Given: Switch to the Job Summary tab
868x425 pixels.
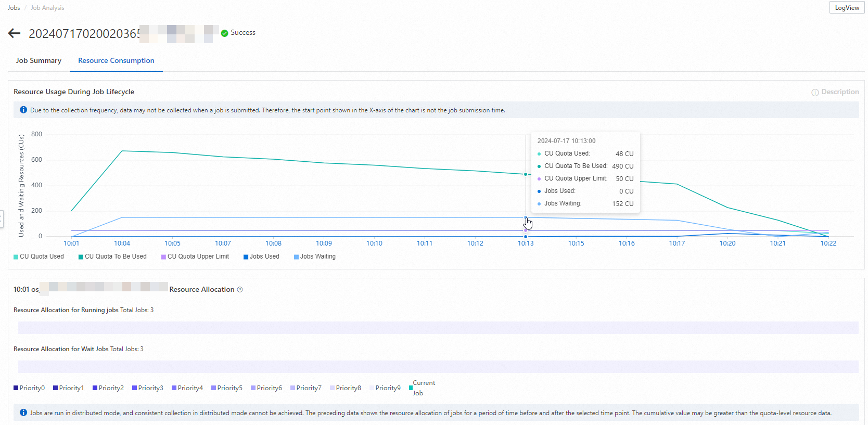Looking at the screenshot, I should pyautogui.click(x=39, y=60).
